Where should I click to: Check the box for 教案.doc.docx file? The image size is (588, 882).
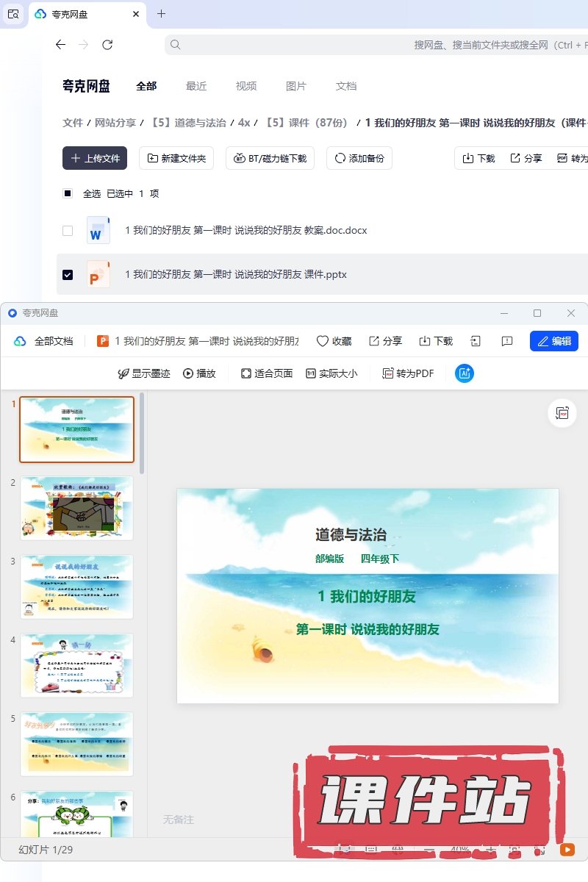[68, 231]
